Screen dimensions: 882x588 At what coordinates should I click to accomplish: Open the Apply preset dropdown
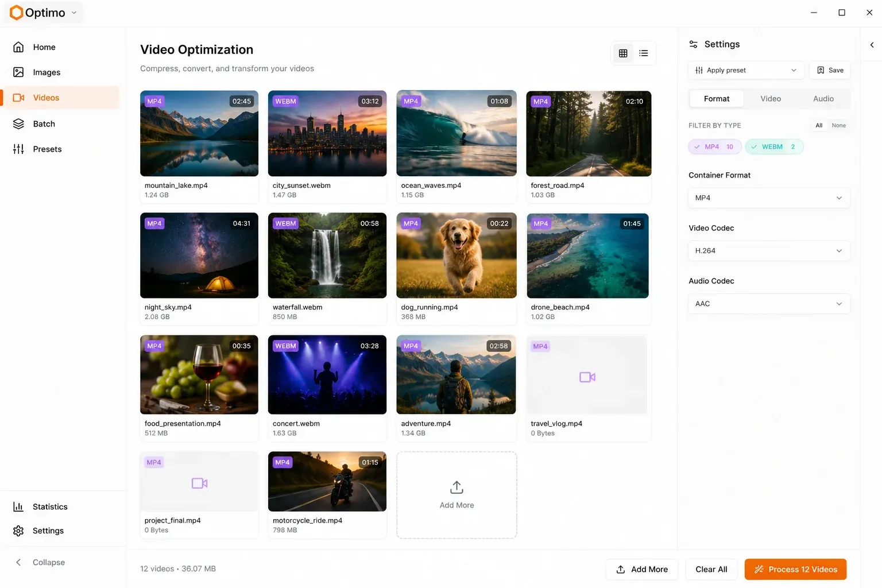click(746, 70)
